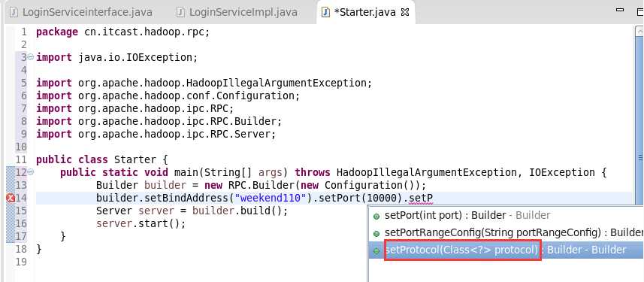Click 'org.apache.hadoop.ipc.RPC.Builder' import
The width and height of the screenshot is (644, 282).
click(180, 121)
